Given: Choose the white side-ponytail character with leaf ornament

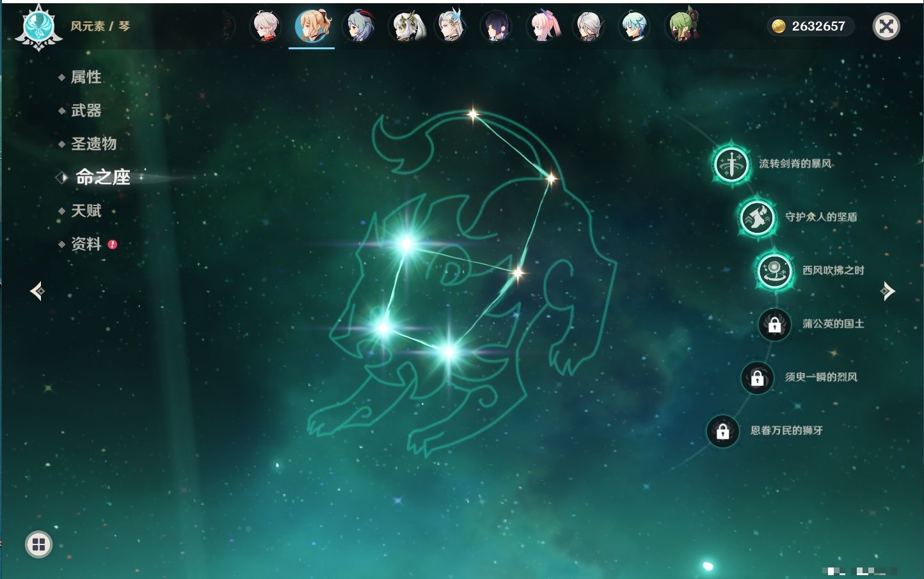Looking at the screenshot, I should point(406,26).
